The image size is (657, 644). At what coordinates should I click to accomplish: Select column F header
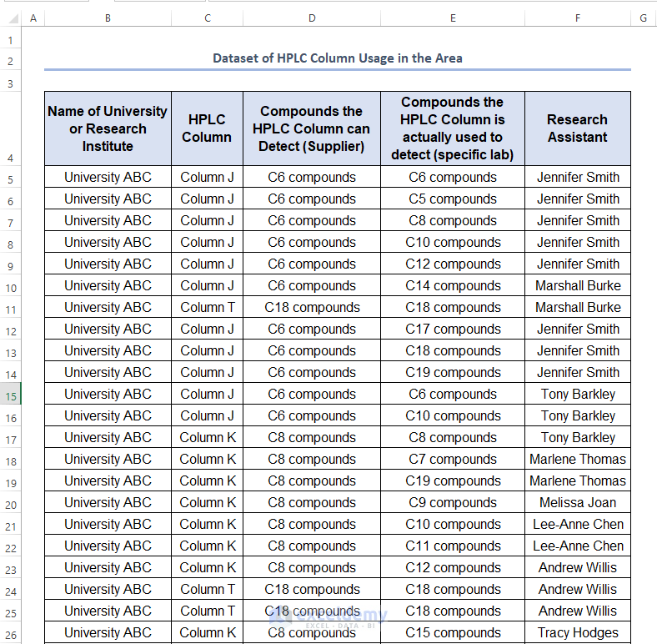coord(578,18)
